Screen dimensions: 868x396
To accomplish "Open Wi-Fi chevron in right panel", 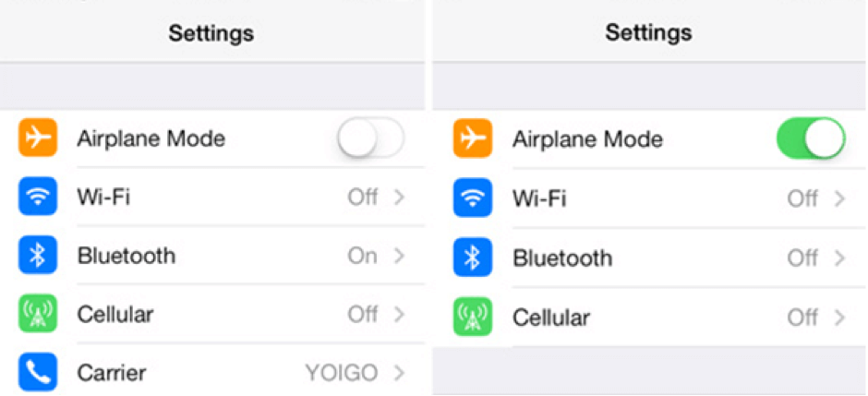I will 839,198.
